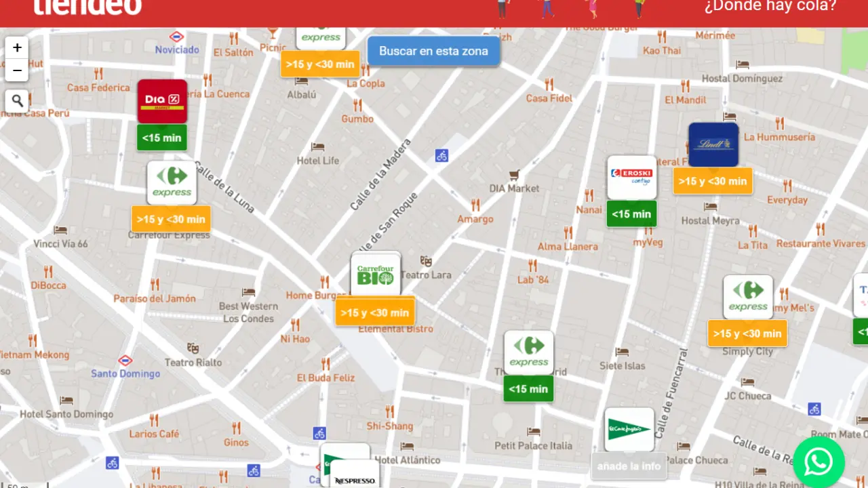
Task: Click the añade la info button
Action: 629,466
